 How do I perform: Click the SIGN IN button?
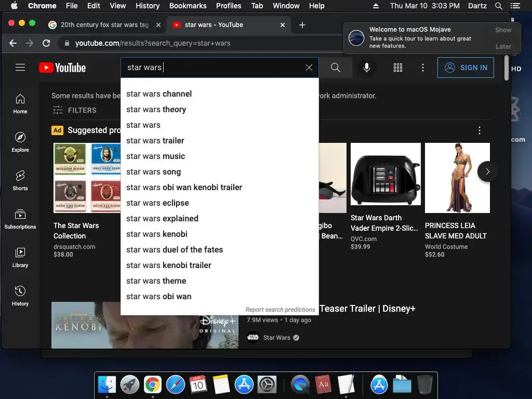coord(465,68)
